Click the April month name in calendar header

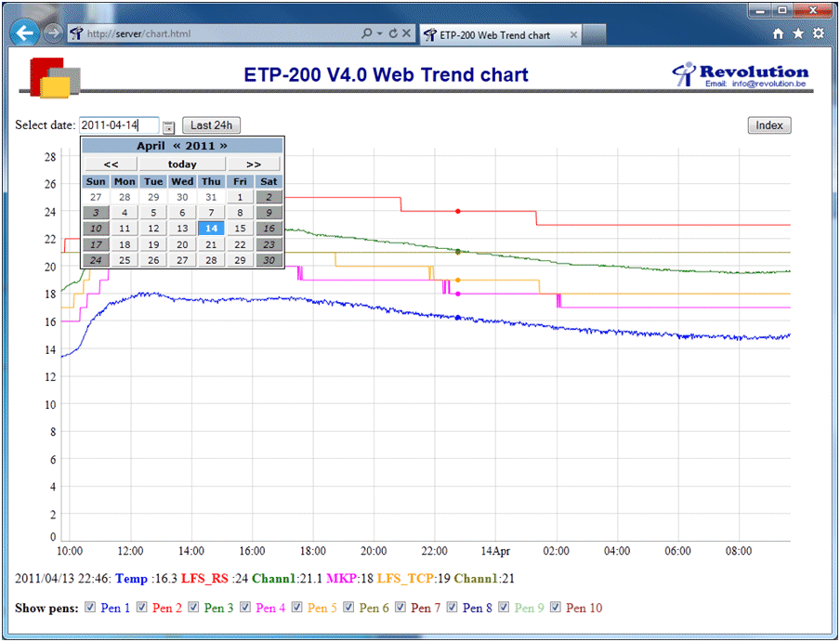pos(151,146)
